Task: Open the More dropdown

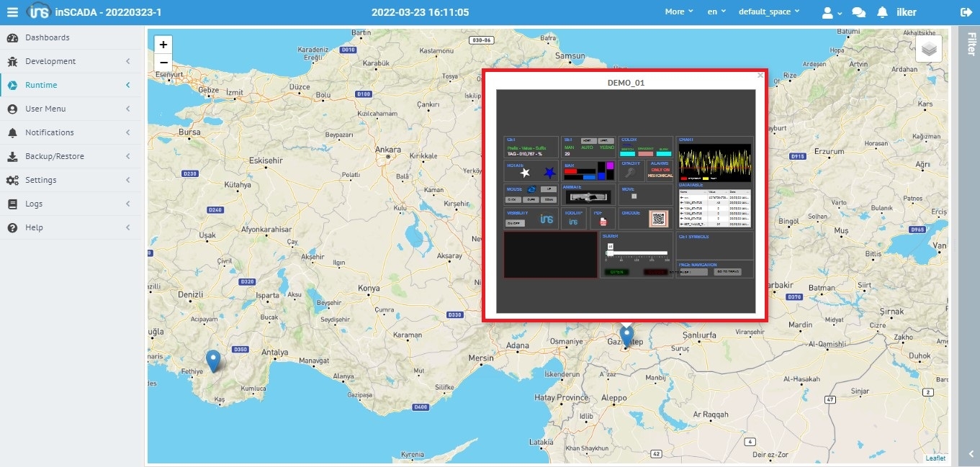Action: point(678,12)
